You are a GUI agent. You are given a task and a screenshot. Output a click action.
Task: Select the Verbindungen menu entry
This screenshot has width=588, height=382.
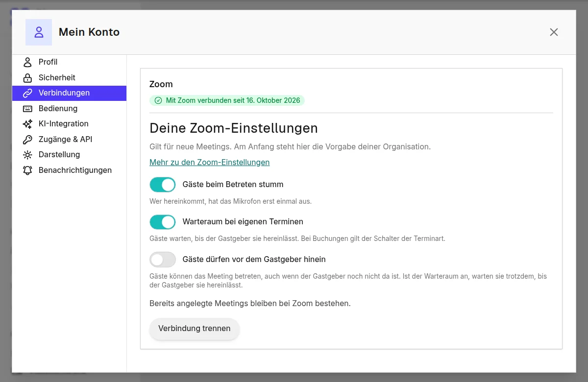coord(69,93)
